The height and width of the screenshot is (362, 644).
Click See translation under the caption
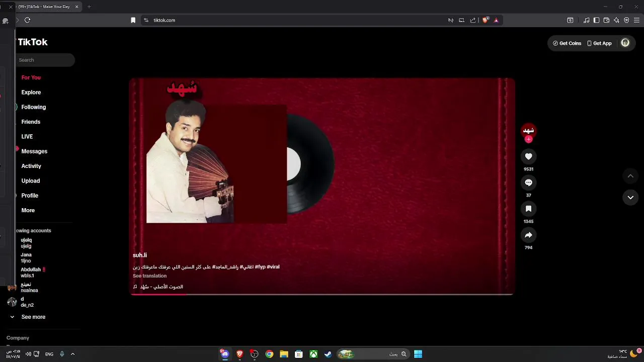click(149, 276)
